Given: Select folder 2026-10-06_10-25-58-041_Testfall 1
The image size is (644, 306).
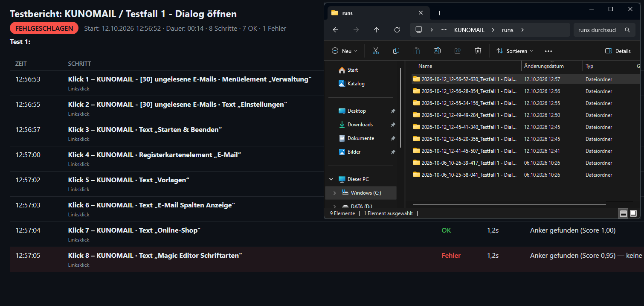Looking at the screenshot, I should (526, 175).
